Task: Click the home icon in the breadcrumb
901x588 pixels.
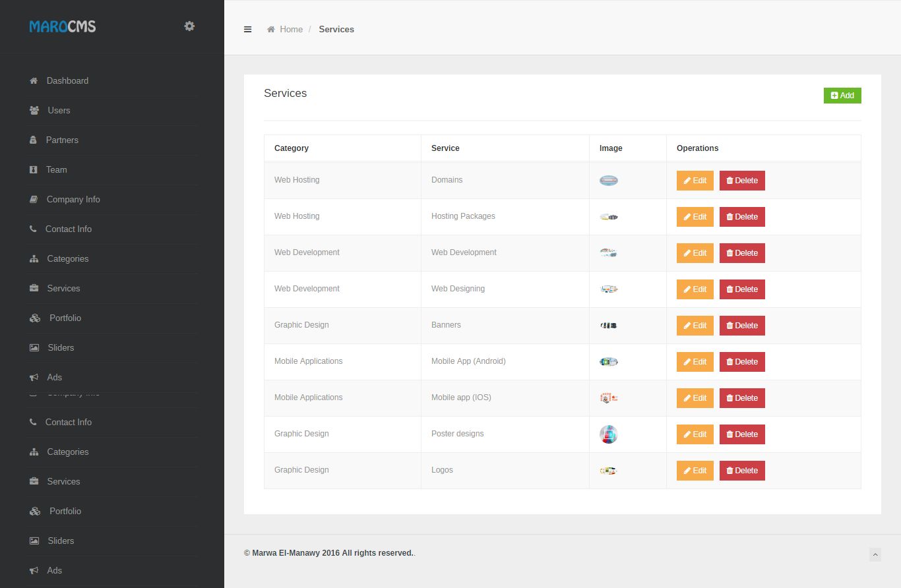Action: pyautogui.click(x=270, y=30)
